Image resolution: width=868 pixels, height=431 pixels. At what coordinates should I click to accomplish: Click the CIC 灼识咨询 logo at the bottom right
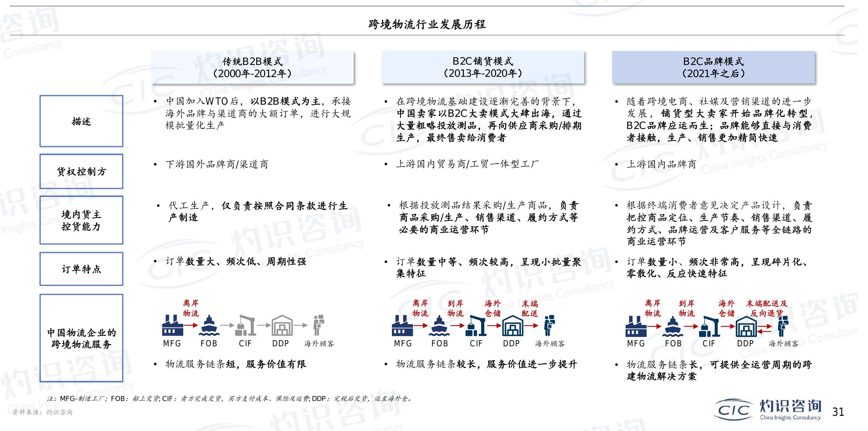click(767, 410)
